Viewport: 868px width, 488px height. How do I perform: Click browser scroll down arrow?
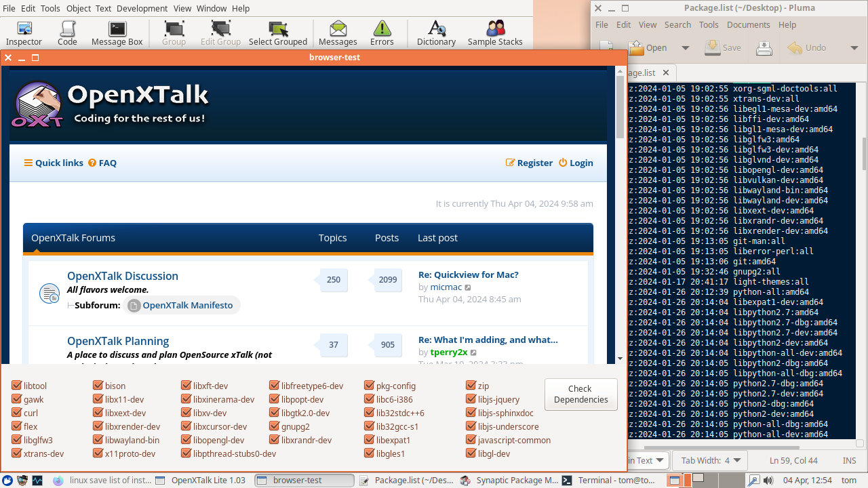(x=620, y=358)
